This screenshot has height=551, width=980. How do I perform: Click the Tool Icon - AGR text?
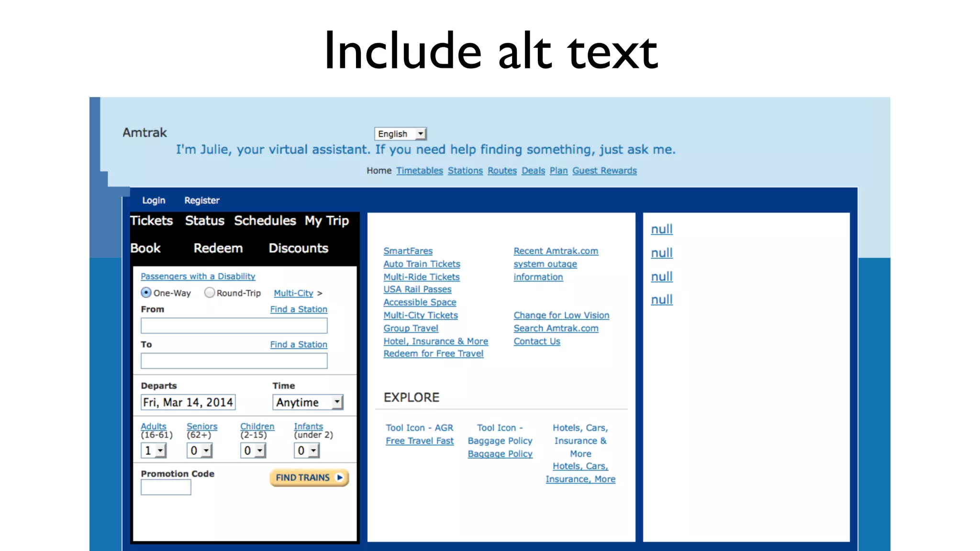[x=420, y=428]
